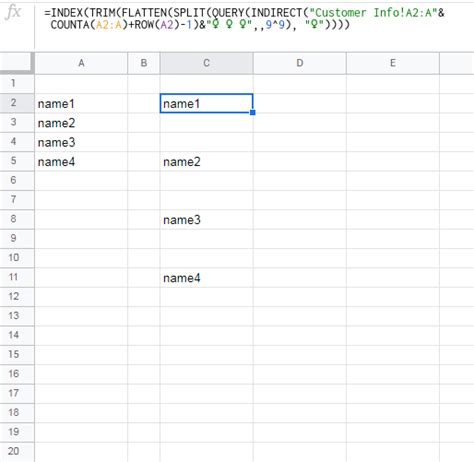Select row 10 header

point(17,258)
